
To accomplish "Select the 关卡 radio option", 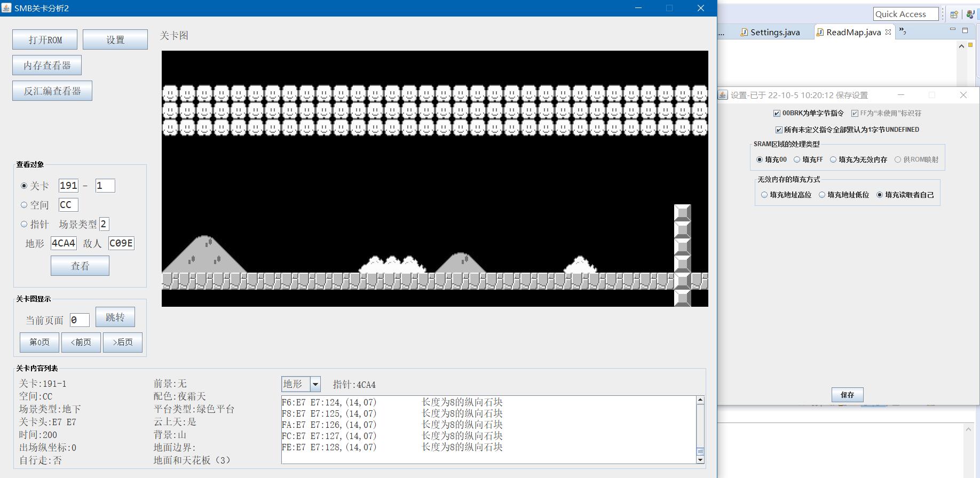I will [23, 186].
